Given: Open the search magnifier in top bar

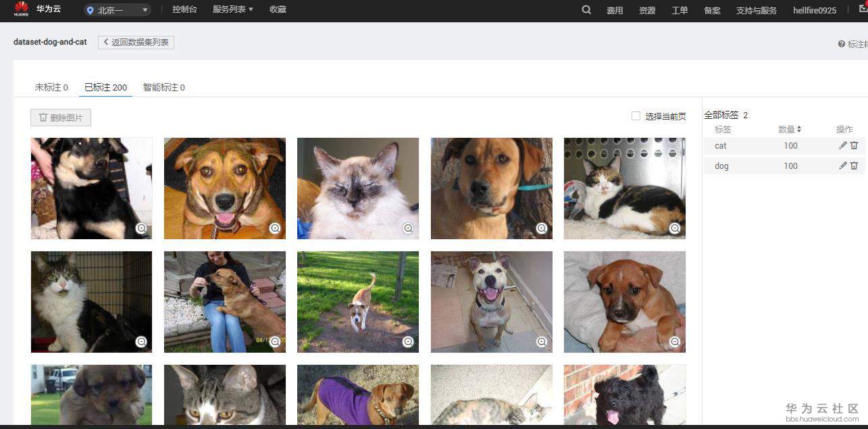Looking at the screenshot, I should (x=586, y=9).
